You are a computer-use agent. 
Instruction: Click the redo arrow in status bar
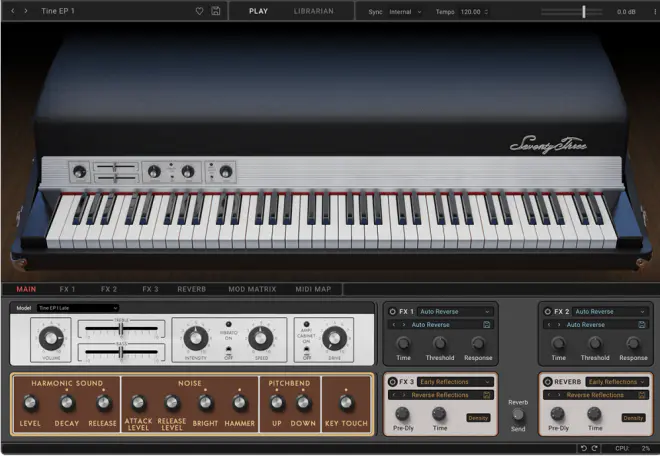(594, 448)
